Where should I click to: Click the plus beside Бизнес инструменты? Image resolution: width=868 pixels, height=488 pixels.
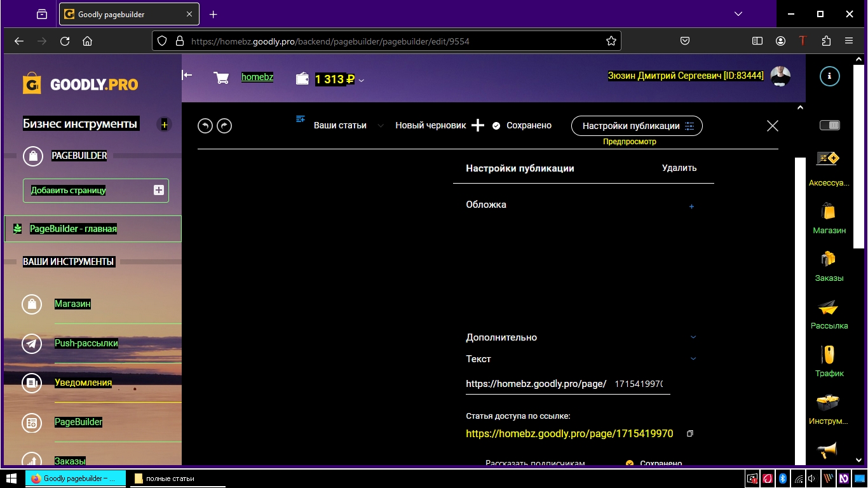coord(164,125)
